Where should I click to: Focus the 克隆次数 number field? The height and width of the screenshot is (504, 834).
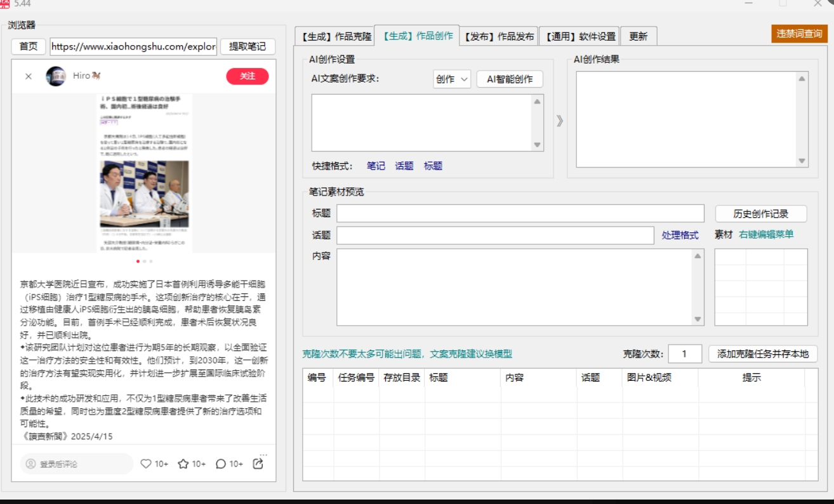[685, 354]
